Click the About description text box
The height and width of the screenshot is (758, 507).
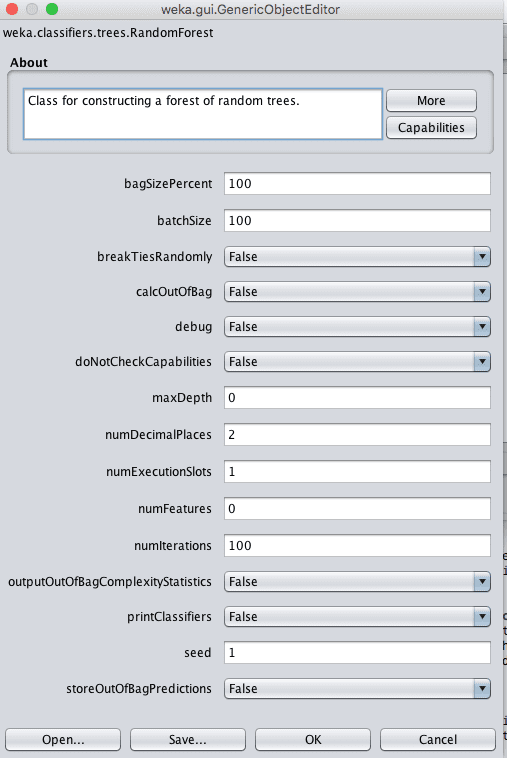coord(203,114)
